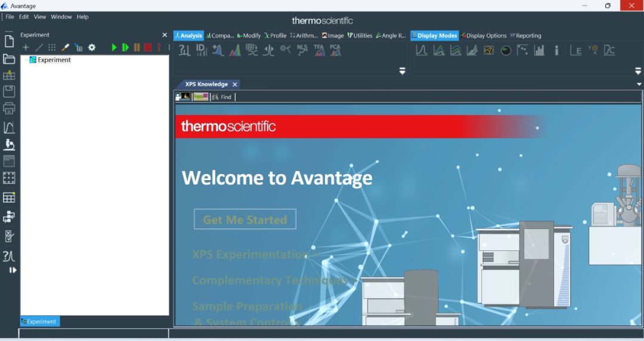Open the Window menu
The width and height of the screenshot is (644, 341).
click(61, 17)
